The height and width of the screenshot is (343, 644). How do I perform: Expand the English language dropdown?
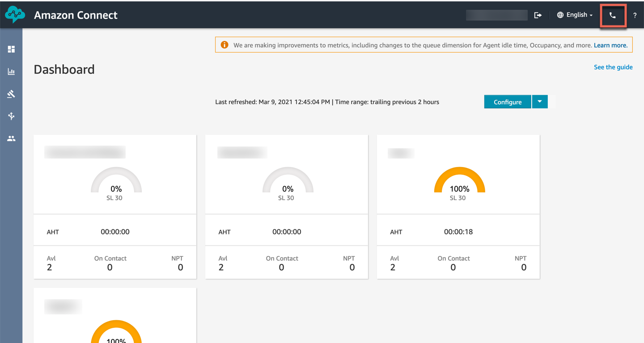click(x=575, y=15)
